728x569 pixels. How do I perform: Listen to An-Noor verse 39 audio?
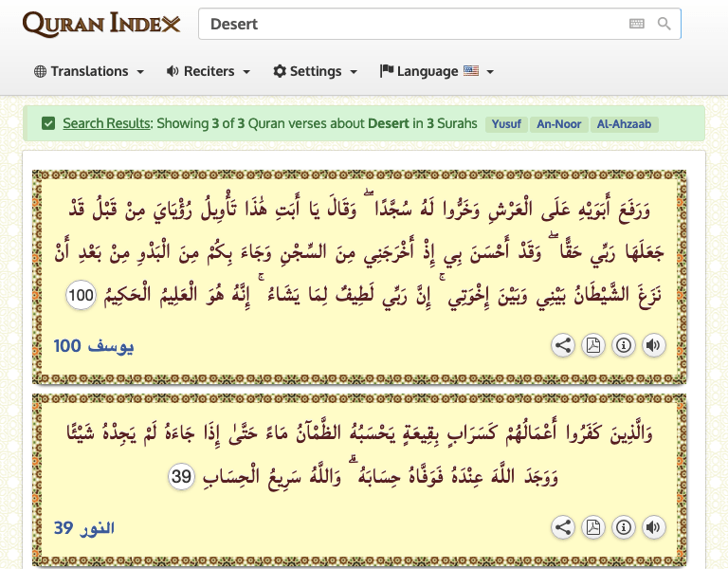(x=653, y=528)
